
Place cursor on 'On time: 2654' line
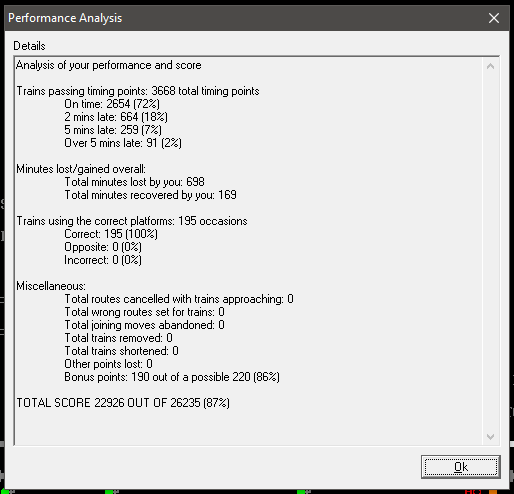[x=112, y=104]
